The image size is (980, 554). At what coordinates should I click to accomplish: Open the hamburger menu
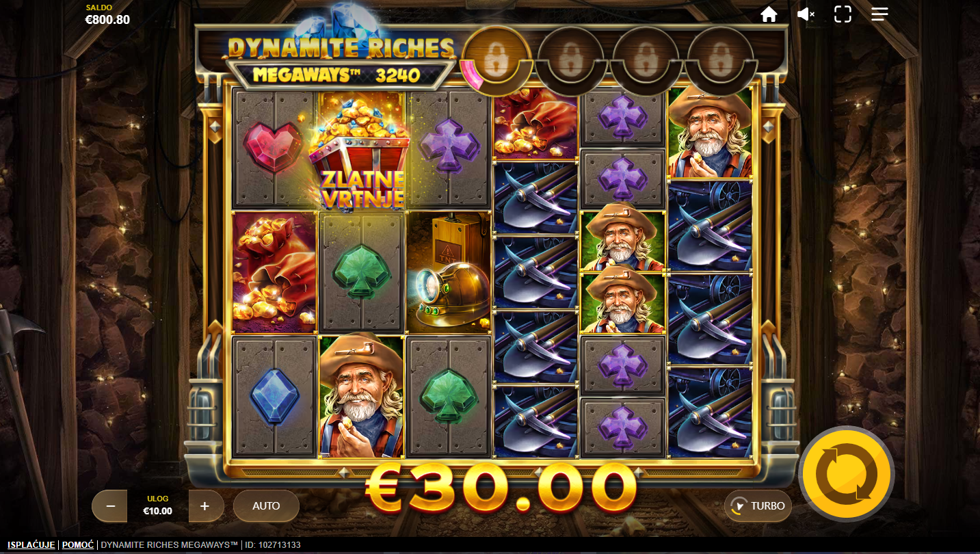879,14
